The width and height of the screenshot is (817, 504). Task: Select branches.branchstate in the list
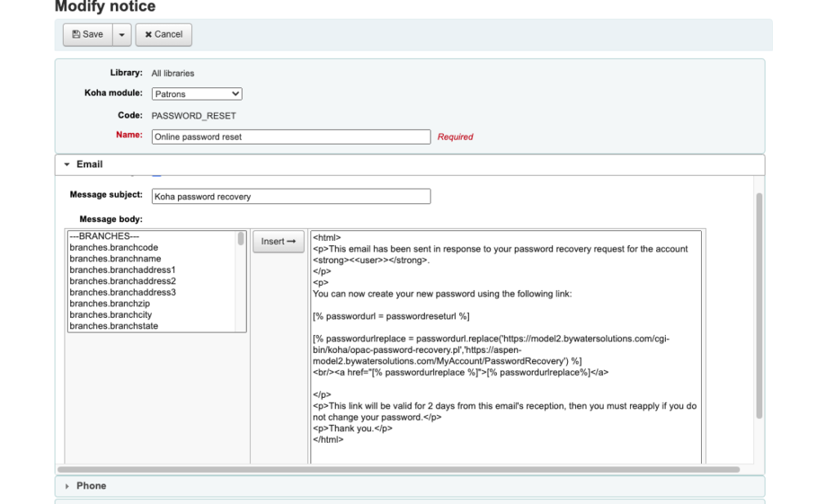pyautogui.click(x=114, y=326)
